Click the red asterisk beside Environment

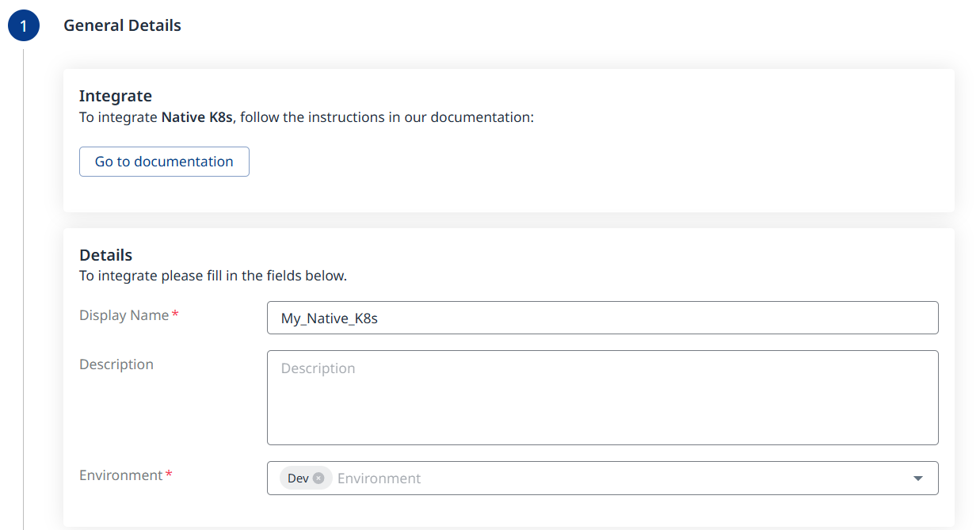pyautogui.click(x=169, y=475)
